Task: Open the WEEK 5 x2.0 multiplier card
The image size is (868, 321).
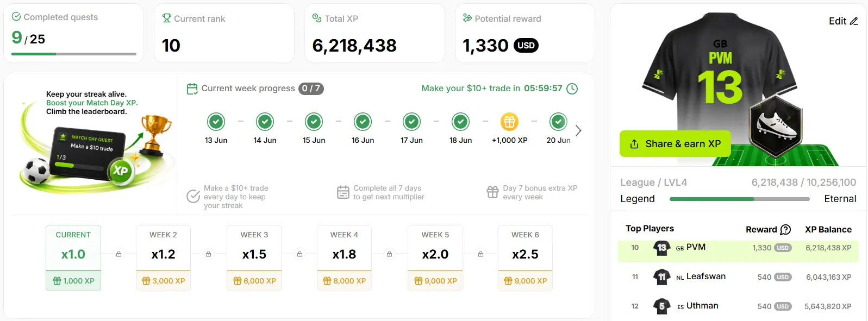Action: click(435, 258)
